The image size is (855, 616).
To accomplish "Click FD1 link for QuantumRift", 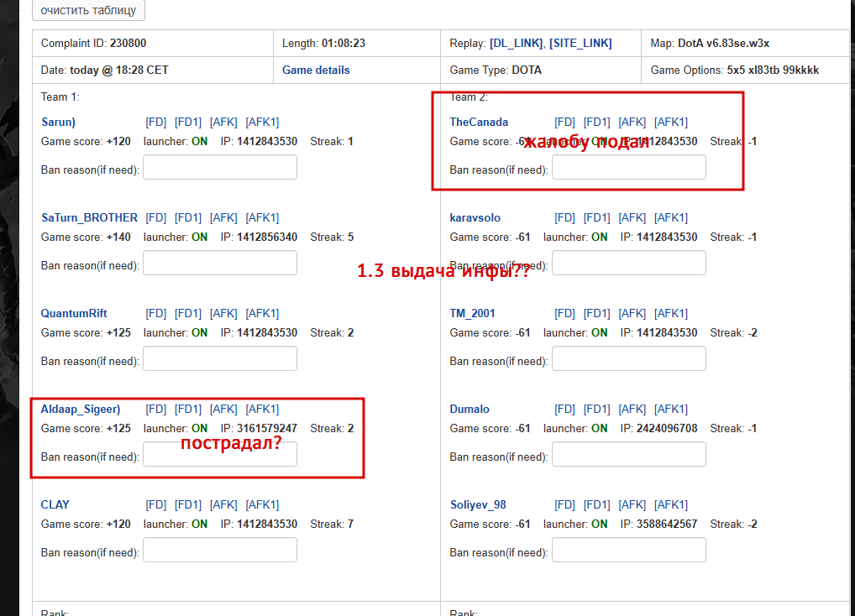I will click(188, 314).
